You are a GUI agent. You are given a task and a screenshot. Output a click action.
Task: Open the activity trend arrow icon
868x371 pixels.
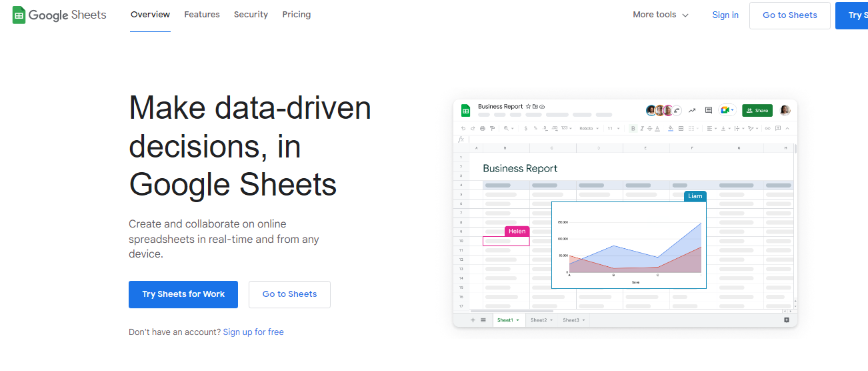pyautogui.click(x=692, y=110)
